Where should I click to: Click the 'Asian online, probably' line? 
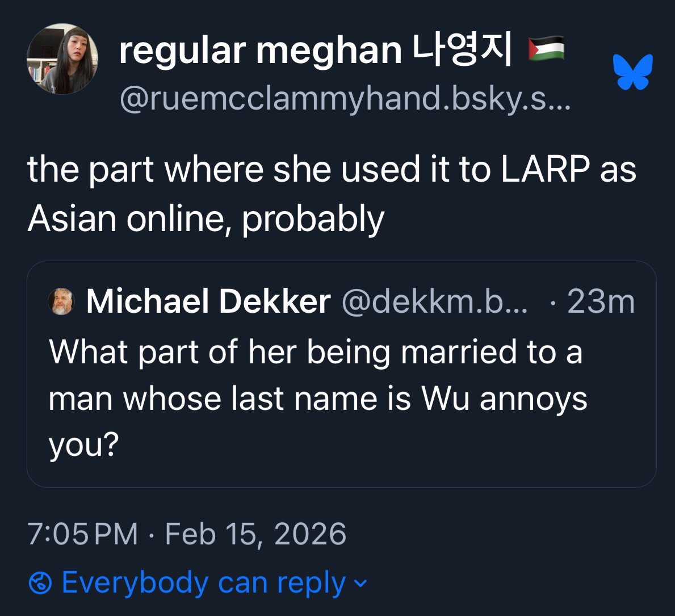click(x=206, y=219)
